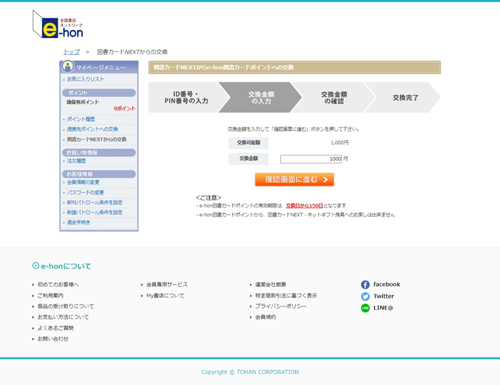Viewport: 500px width, 385px height.
Task: Click the Copyright TOHAN CORPORATION text
Action: coord(250,372)
